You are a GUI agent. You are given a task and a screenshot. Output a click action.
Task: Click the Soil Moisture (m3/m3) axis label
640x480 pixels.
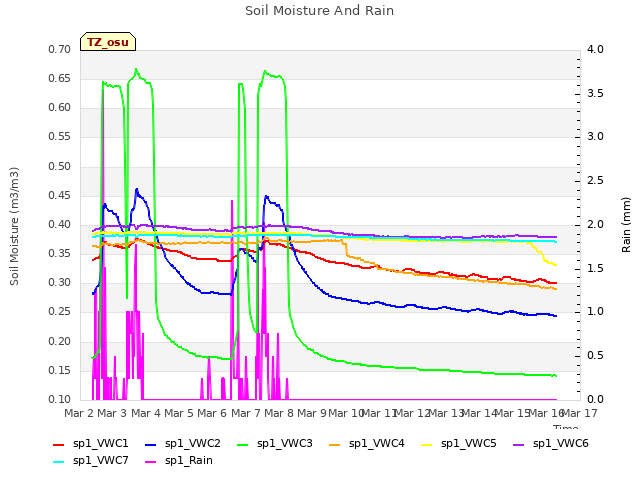pos(14,226)
